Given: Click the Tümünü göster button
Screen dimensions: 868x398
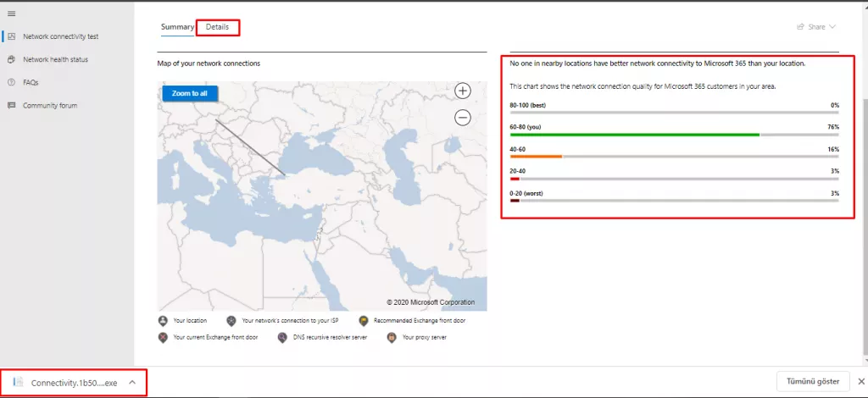Looking at the screenshot, I should 813,382.
